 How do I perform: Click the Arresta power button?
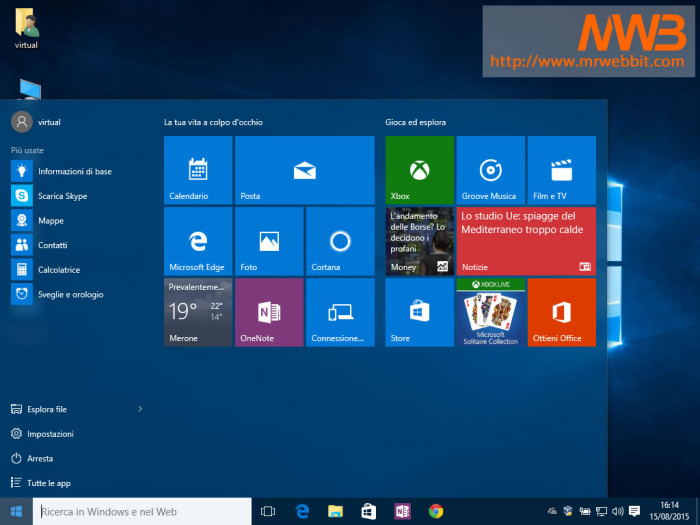click(32, 458)
